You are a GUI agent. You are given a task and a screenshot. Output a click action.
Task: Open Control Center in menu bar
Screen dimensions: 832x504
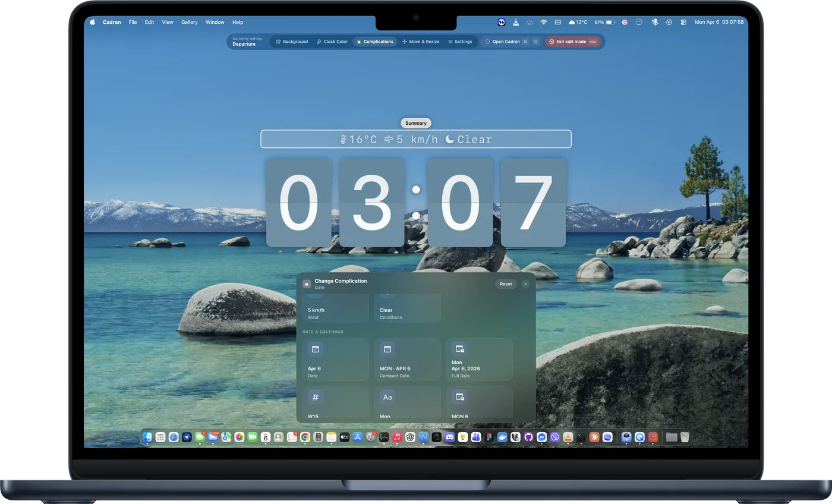[x=683, y=22]
